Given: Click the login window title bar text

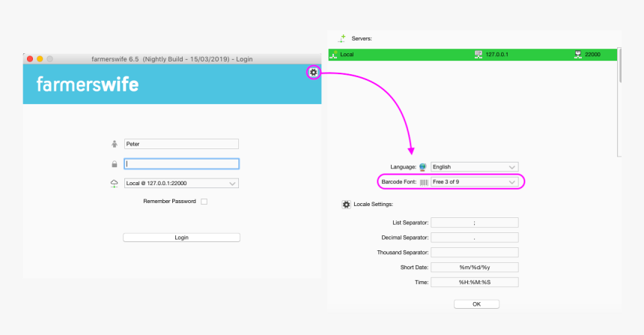Looking at the screenshot, I should coord(172,59).
